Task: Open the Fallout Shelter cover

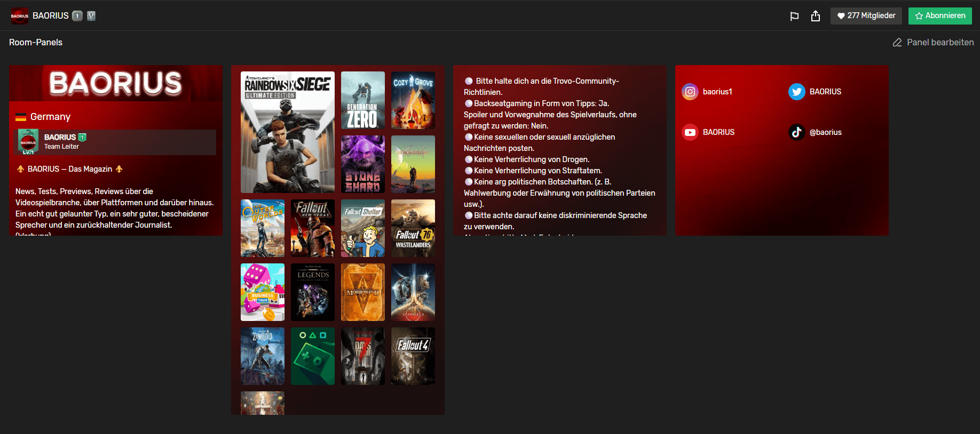Action: pyautogui.click(x=363, y=228)
